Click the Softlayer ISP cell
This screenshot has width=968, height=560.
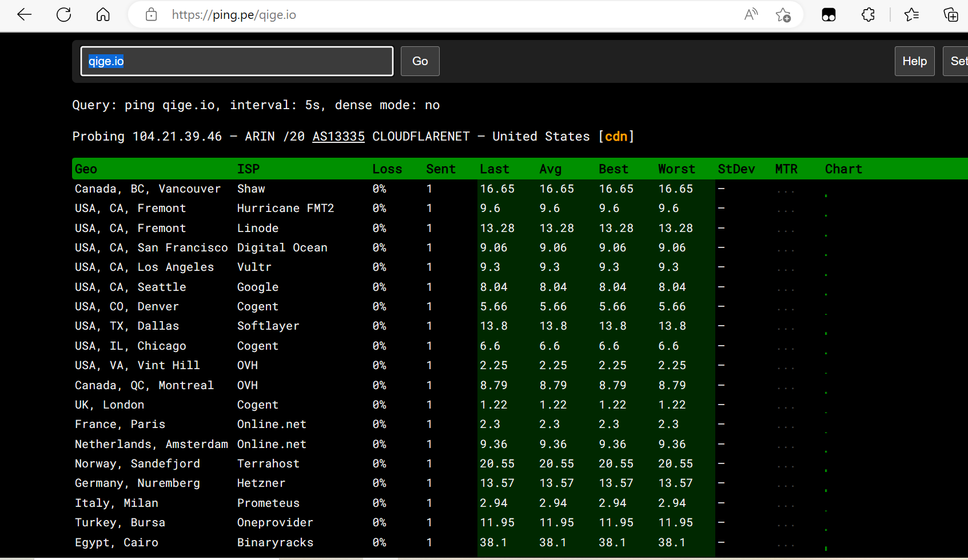coord(268,326)
